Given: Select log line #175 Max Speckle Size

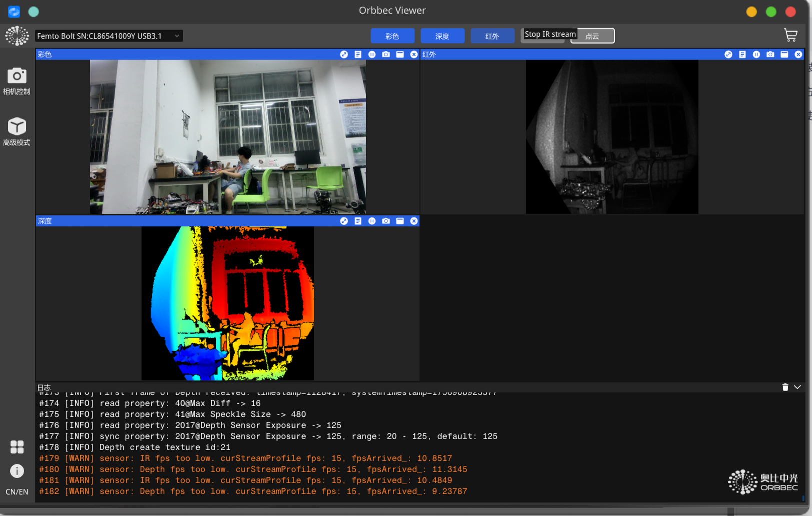Looking at the screenshot, I should tap(173, 414).
